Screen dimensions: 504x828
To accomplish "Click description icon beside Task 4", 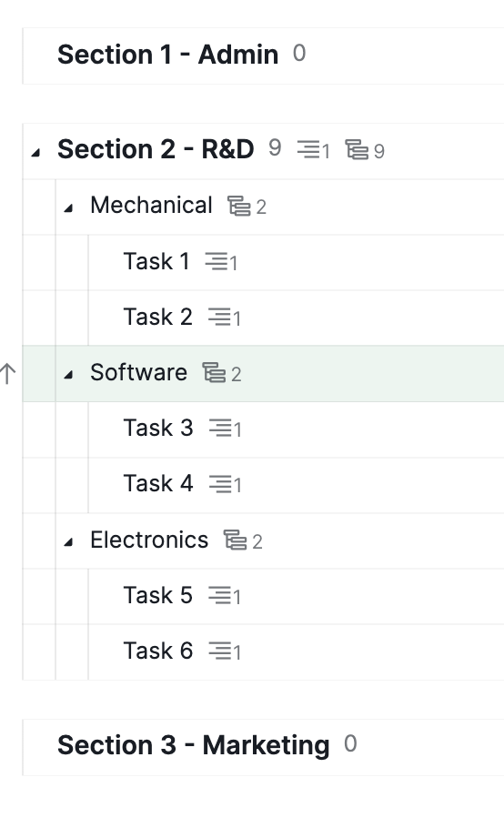I will (x=220, y=484).
